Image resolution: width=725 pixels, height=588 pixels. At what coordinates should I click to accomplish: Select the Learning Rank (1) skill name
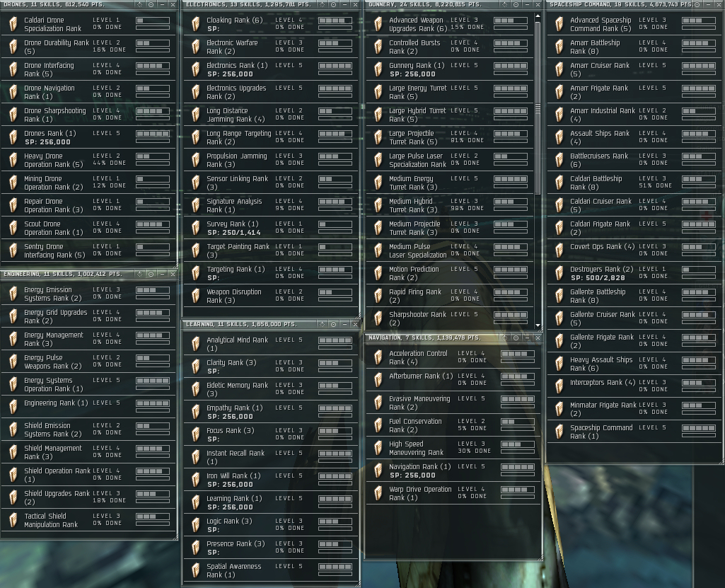pyautogui.click(x=234, y=498)
